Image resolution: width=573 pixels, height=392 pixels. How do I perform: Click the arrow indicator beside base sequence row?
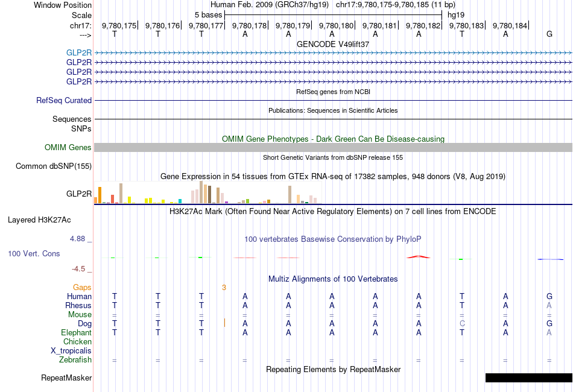86,35
